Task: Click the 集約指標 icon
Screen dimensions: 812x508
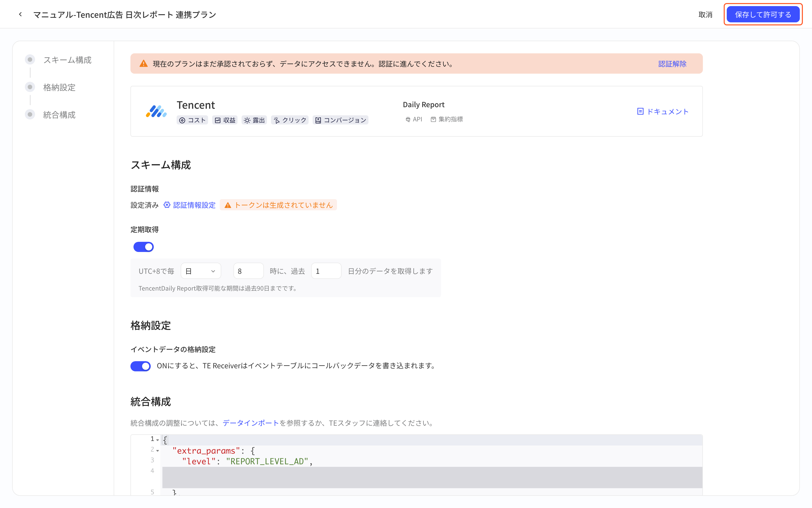Action: (433, 119)
